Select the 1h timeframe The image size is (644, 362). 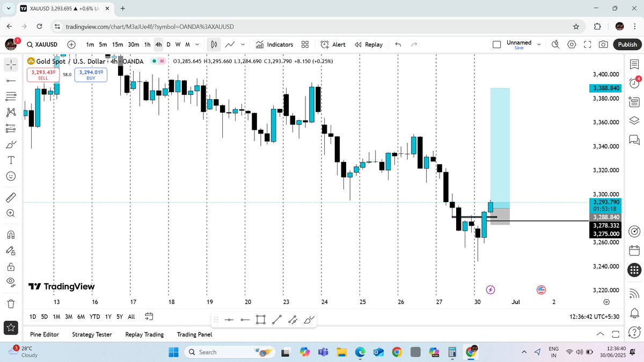click(147, 45)
